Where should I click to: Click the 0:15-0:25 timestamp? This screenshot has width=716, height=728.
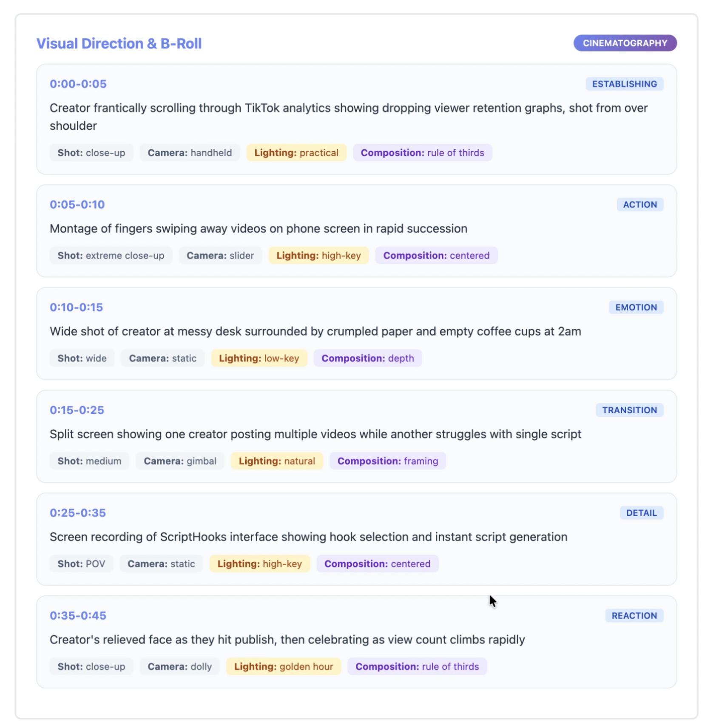point(77,410)
